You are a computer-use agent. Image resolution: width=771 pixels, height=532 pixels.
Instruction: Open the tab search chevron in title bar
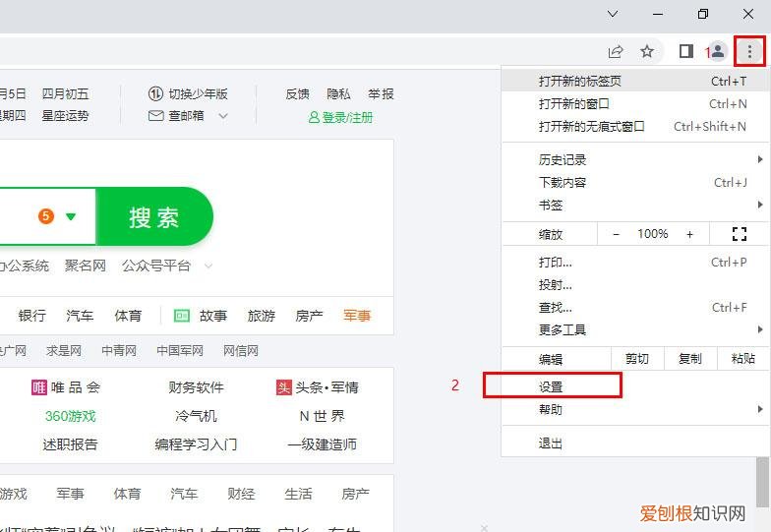click(613, 14)
